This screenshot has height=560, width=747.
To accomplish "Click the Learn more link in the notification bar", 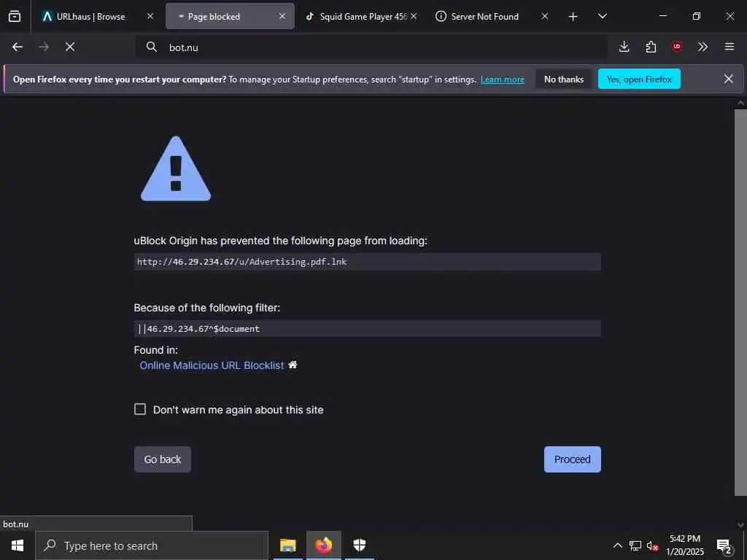I will [x=503, y=79].
